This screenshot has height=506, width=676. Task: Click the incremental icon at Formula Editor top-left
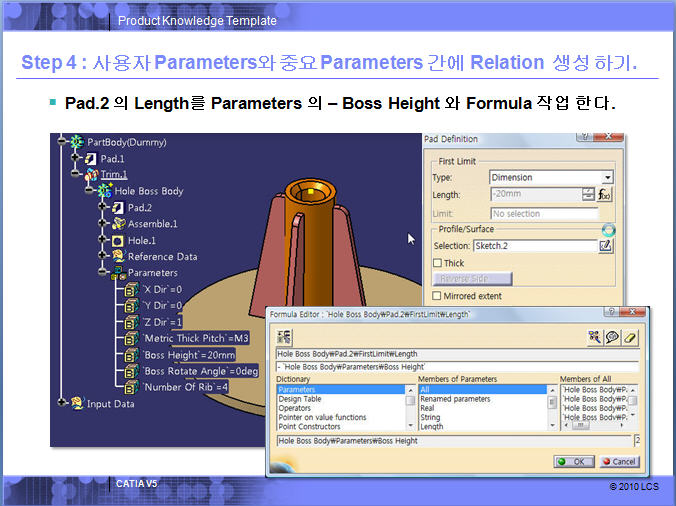click(x=285, y=338)
